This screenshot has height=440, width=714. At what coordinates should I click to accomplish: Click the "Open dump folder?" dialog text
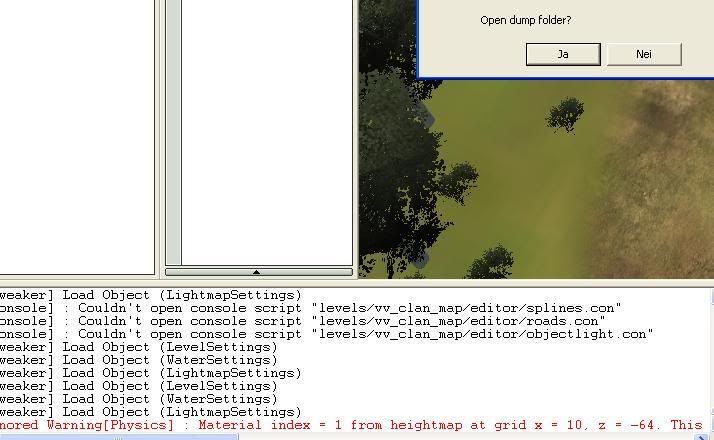click(x=526, y=20)
